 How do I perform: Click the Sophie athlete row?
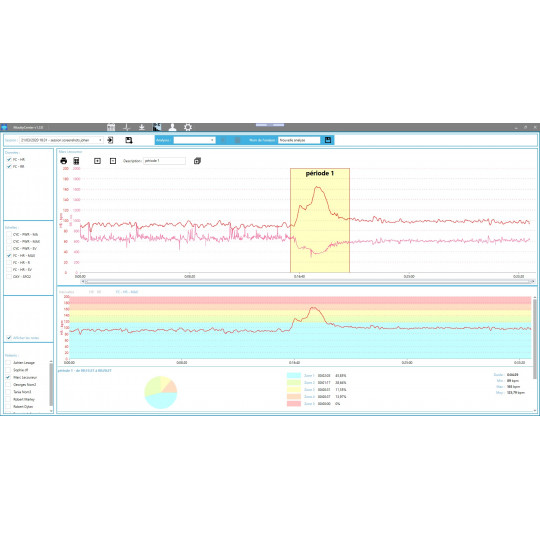[x=21, y=370]
